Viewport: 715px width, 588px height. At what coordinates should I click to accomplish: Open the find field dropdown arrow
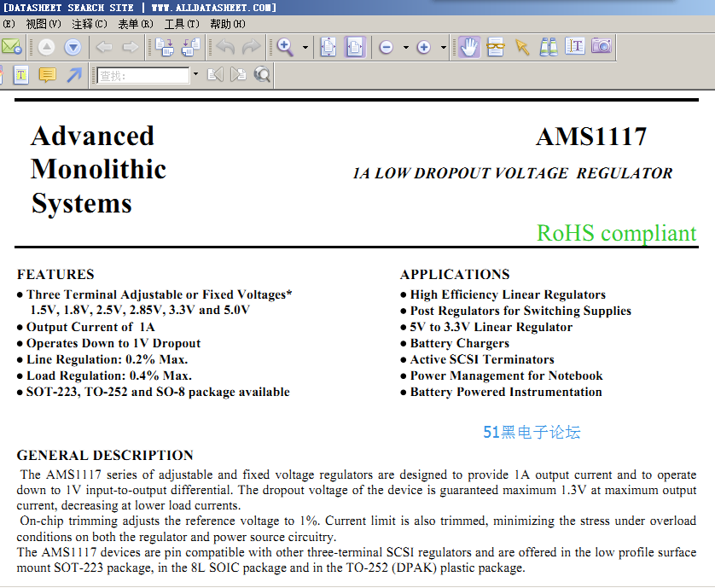[x=195, y=74]
